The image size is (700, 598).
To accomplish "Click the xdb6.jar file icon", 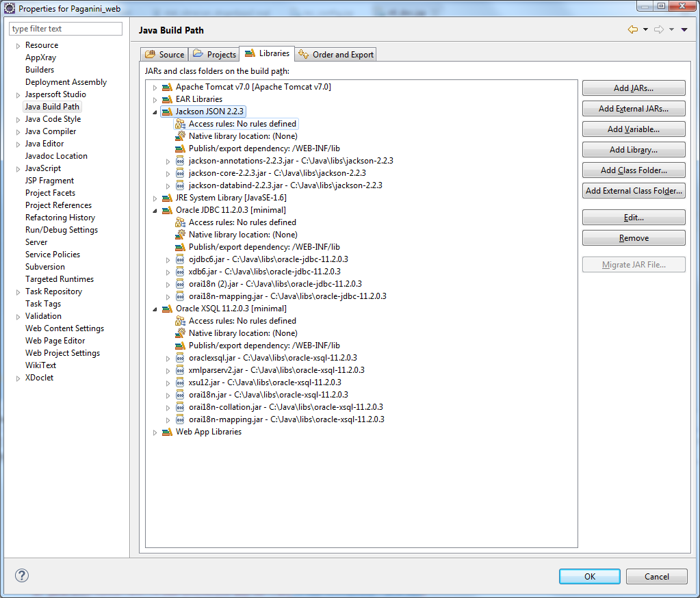I will tap(180, 272).
